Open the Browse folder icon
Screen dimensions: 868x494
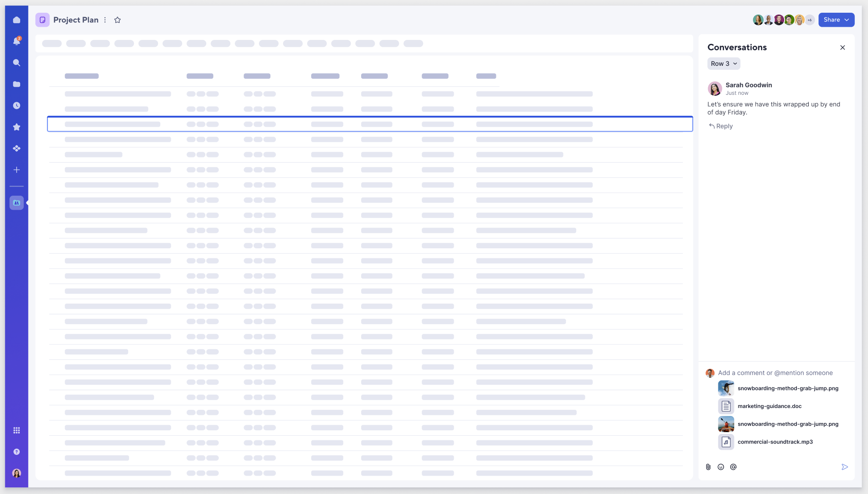tap(17, 84)
